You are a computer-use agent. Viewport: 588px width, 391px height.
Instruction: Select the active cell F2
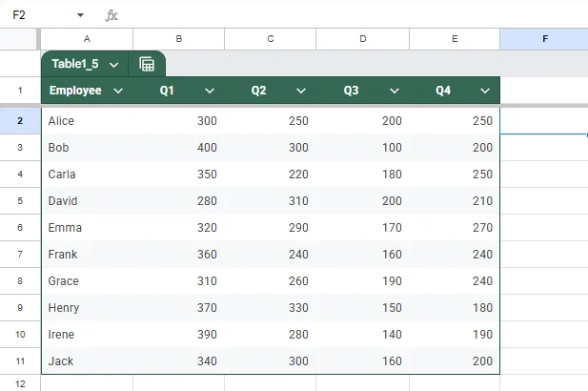tap(544, 121)
